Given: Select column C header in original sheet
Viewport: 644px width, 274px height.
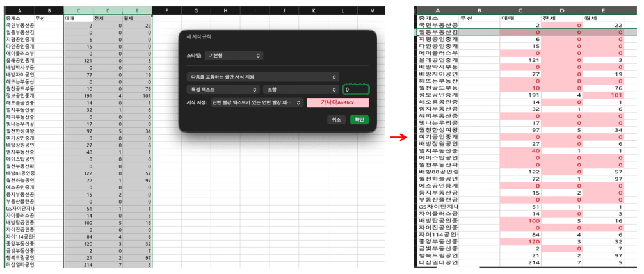Looking at the screenshot, I should pyautogui.click(x=79, y=10).
